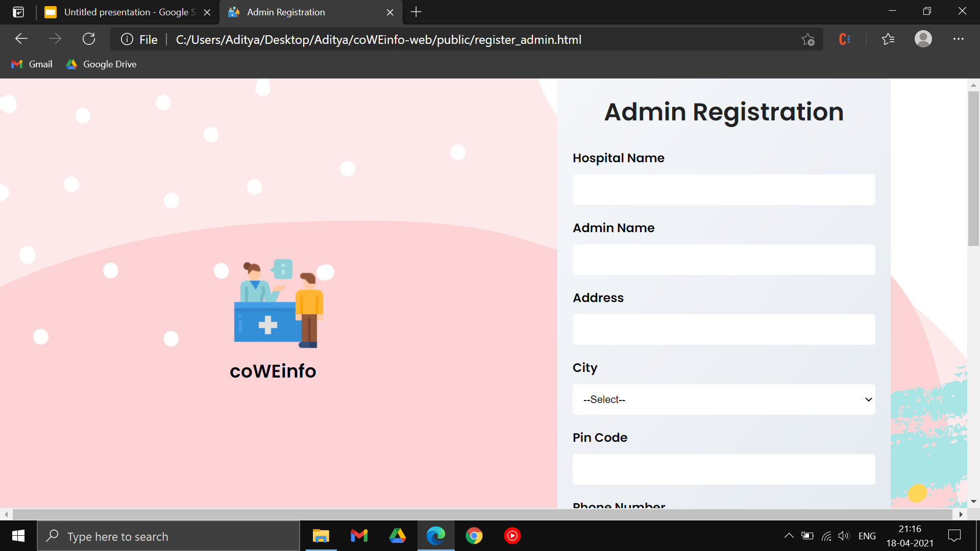Expand the City select dropdown
Screen dimensions: 980x551
point(723,399)
